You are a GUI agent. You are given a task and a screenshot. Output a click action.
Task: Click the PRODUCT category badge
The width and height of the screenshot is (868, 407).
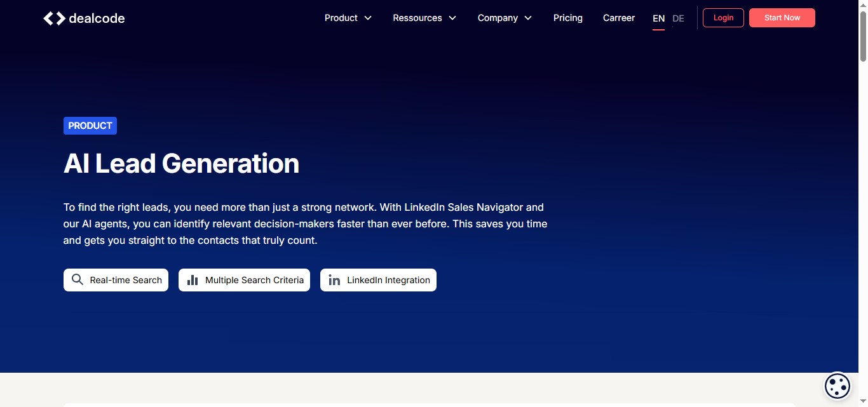click(x=90, y=125)
